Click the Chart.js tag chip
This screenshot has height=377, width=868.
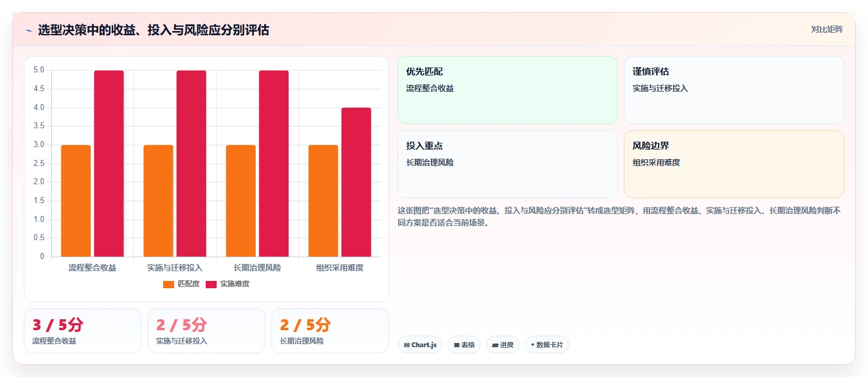[x=420, y=345]
